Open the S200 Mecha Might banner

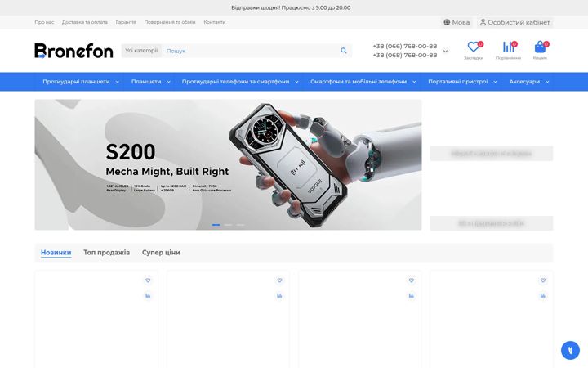point(228,164)
